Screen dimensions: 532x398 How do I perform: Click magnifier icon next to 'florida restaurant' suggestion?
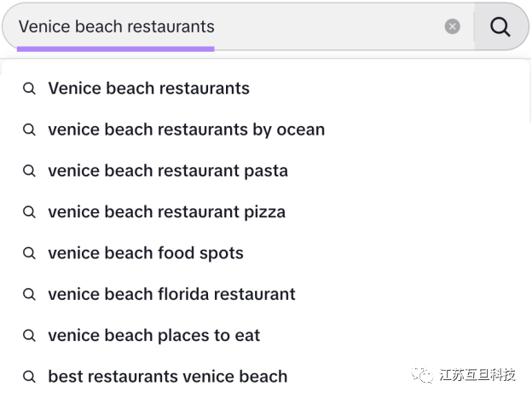[29, 294]
